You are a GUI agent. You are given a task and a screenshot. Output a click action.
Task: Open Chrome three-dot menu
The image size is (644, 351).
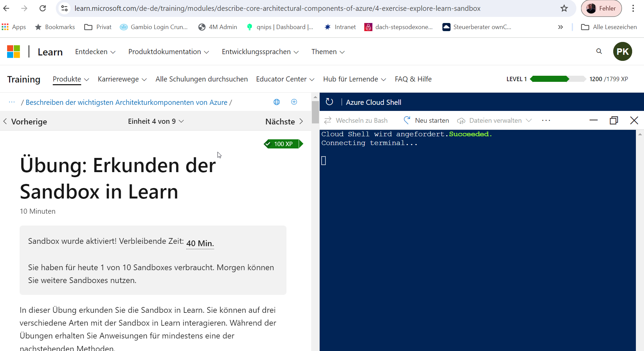tap(633, 8)
